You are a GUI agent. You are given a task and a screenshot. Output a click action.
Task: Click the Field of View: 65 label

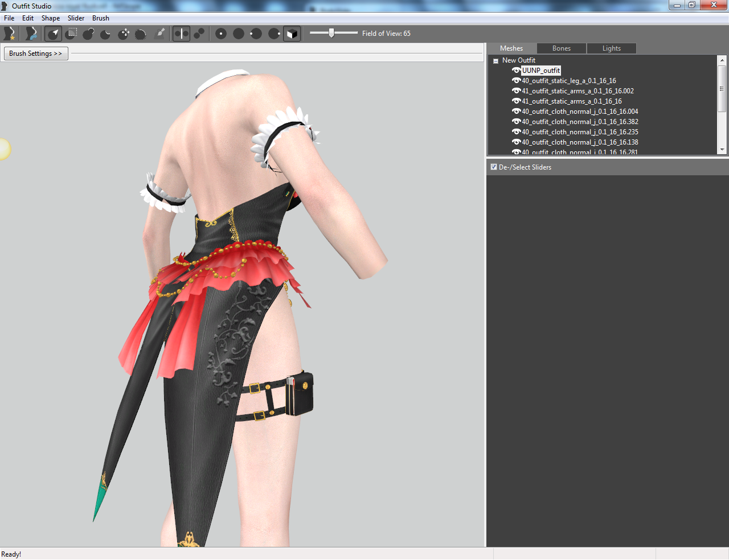pos(386,34)
